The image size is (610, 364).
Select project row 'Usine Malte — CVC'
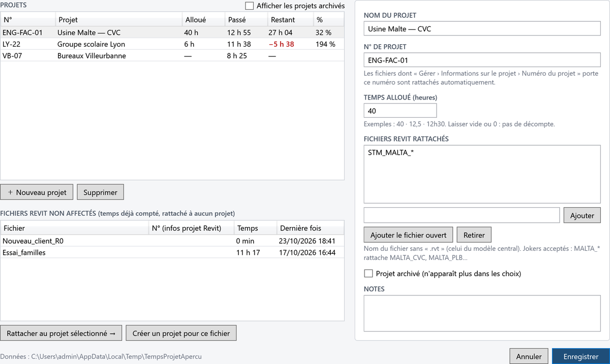172,32
